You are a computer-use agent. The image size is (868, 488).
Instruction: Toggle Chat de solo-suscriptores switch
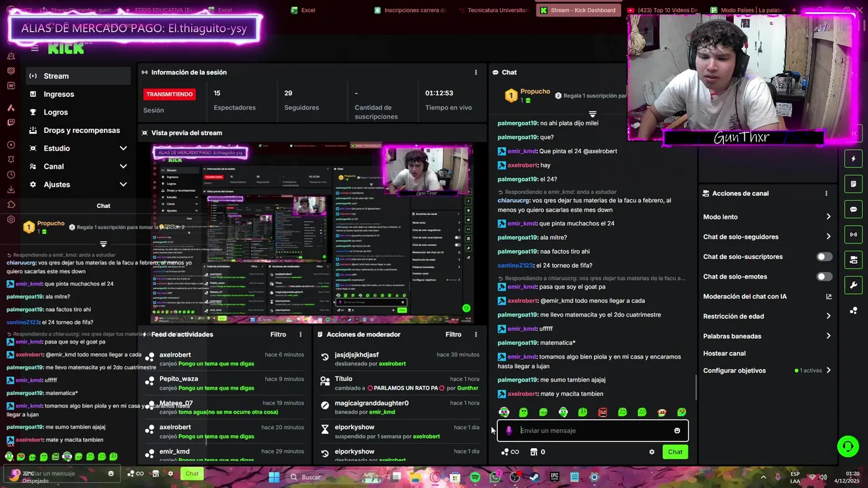tap(824, 257)
